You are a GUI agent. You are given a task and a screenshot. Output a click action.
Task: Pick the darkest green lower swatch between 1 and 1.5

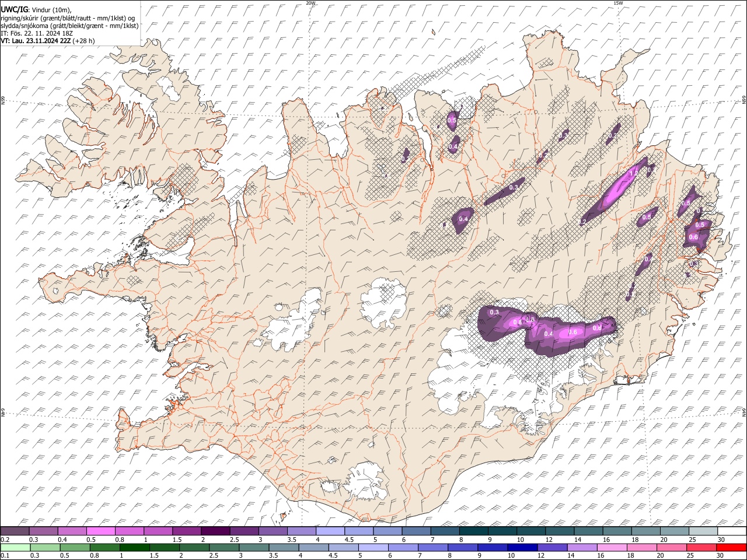click(134, 547)
